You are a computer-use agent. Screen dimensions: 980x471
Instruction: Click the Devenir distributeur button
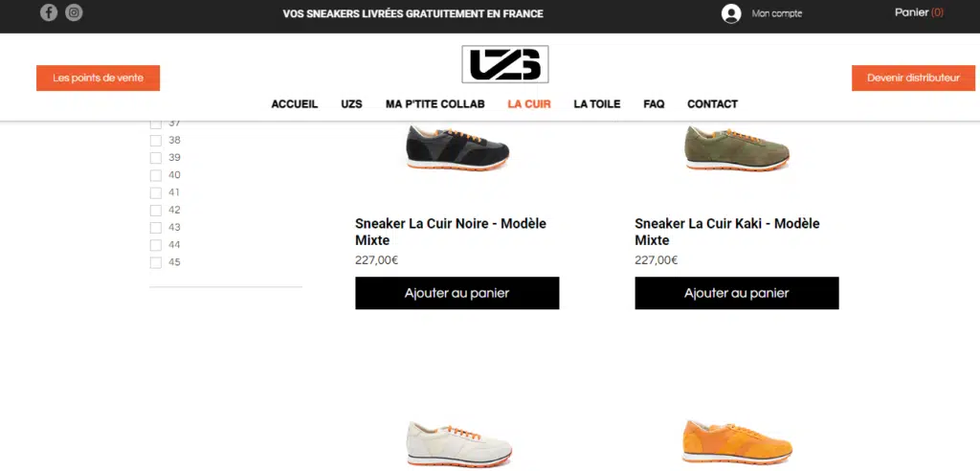[913, 78]
